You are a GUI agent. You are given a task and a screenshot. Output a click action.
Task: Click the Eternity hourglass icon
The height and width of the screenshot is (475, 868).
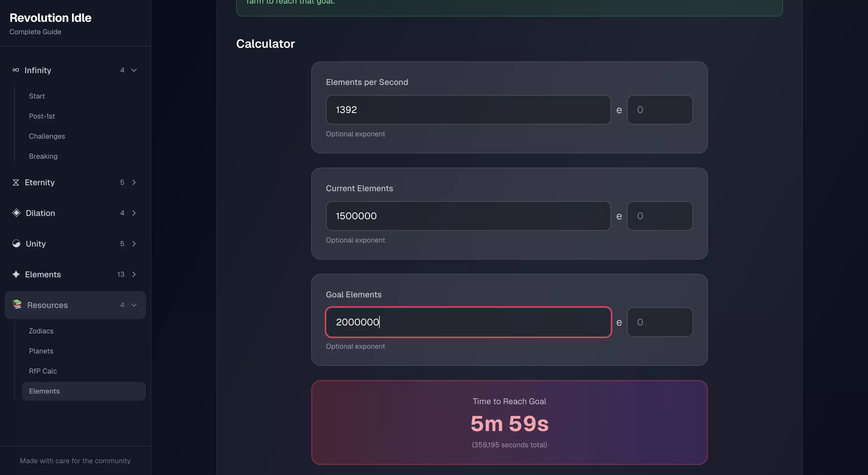point(16,182)
